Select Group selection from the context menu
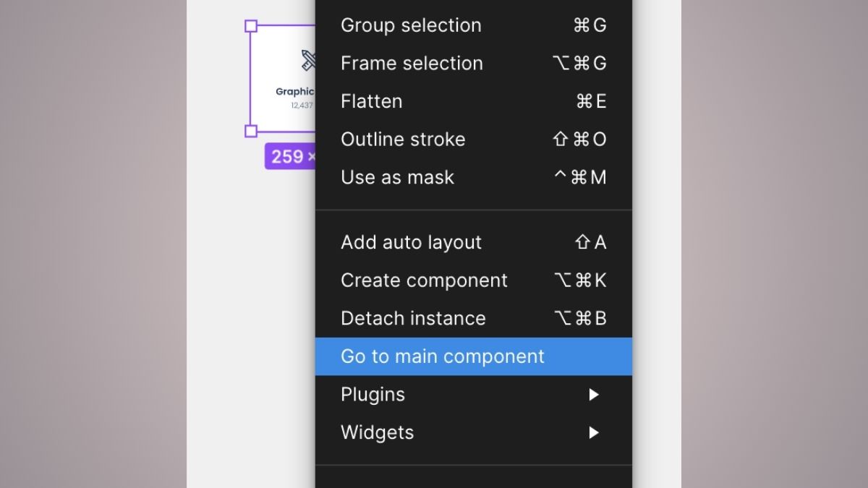The image size is (868, 488). 410,25
